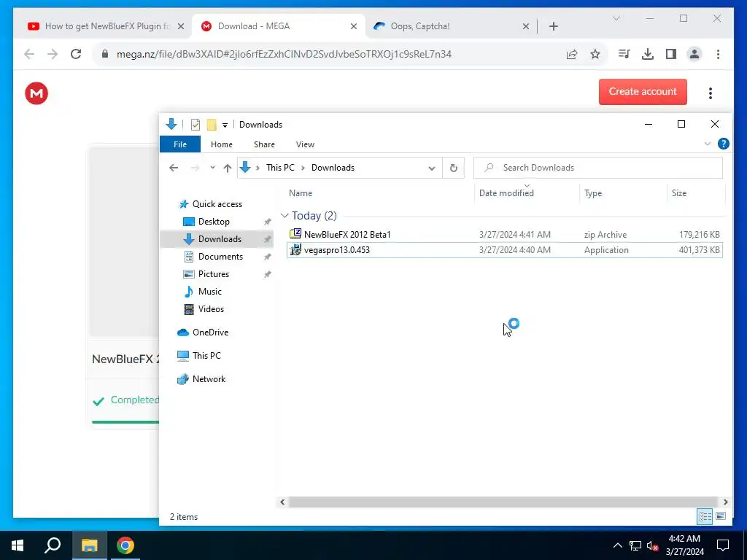Refresh the Downloads folder view
The height and width of the screenshot is (560, 747).
454,168
